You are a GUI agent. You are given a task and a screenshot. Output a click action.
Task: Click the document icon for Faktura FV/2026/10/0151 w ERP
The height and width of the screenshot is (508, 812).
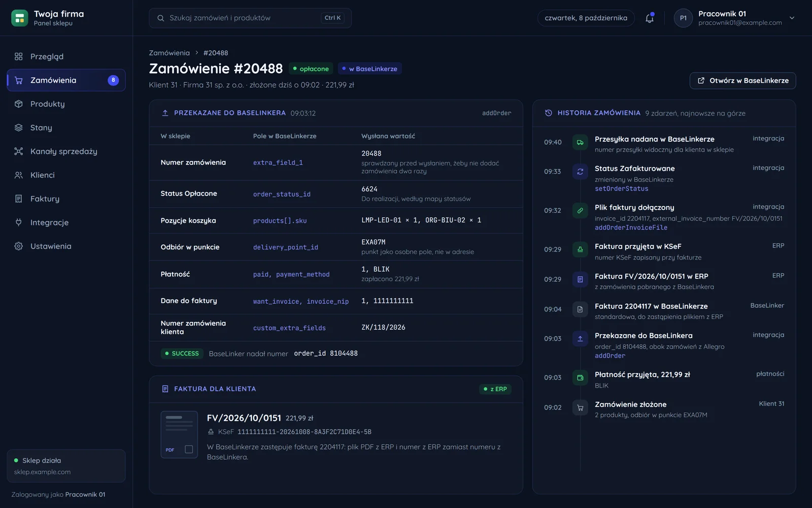(580, 279)
